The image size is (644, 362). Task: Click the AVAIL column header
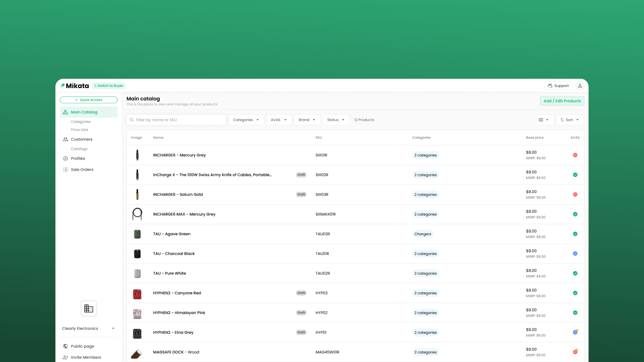coord(575,138)
